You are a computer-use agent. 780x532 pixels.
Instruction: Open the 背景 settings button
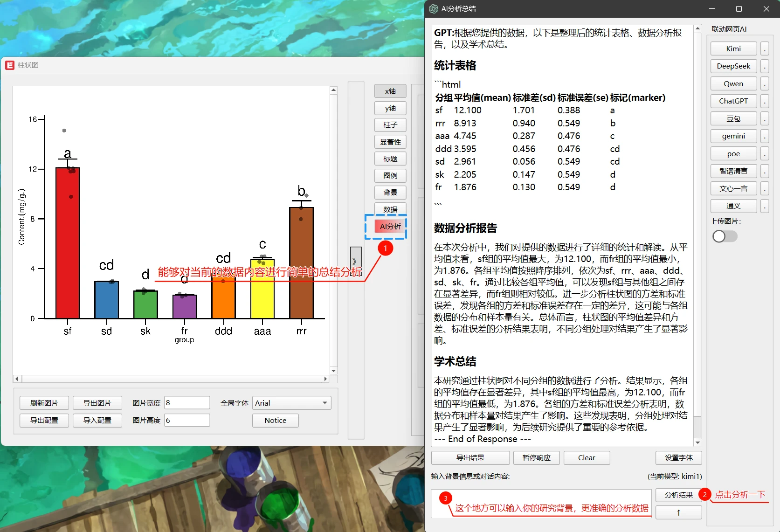(x=390, y=193)
